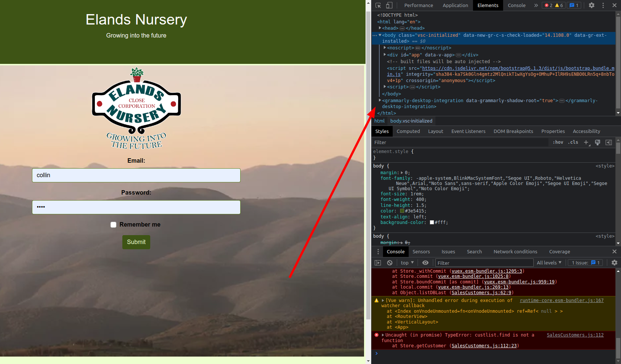Toggle the device toolbar icon
Screen dimensions: 621x364
click(389, 5)
